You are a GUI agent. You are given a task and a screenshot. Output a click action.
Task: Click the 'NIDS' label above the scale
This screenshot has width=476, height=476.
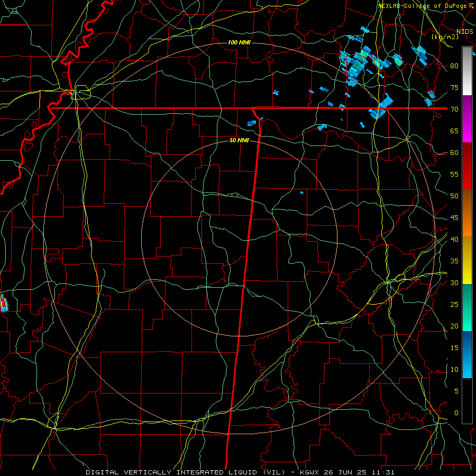[x=465, y=32]
